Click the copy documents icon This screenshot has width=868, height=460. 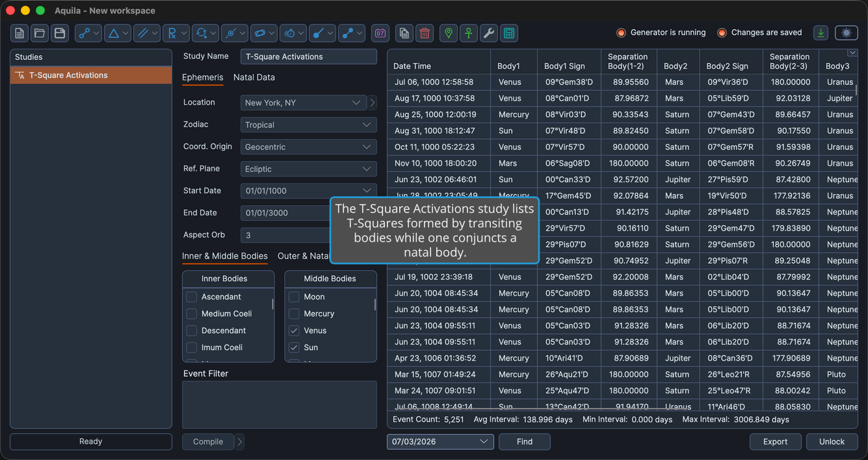point(404,33)
